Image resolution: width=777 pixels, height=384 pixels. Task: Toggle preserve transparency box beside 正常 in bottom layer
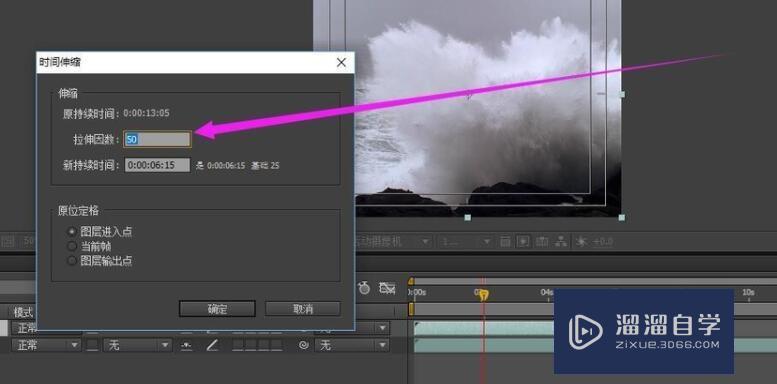pyautogui.click(x=93, y=345)
